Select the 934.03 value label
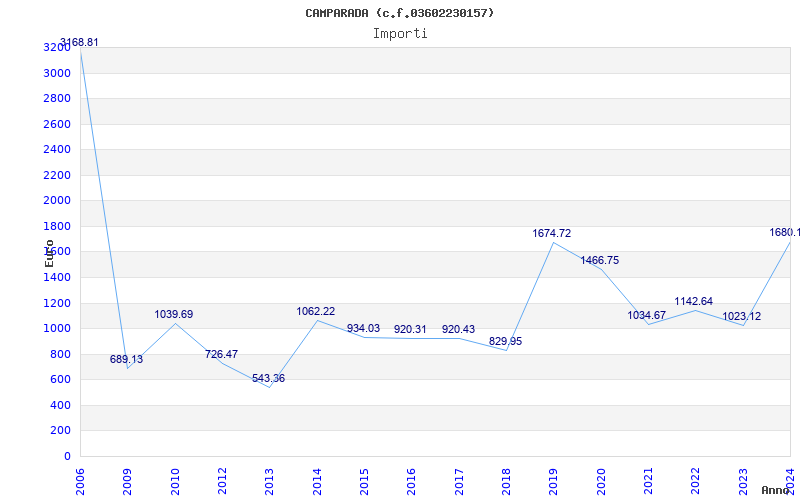 click(363, 328)
